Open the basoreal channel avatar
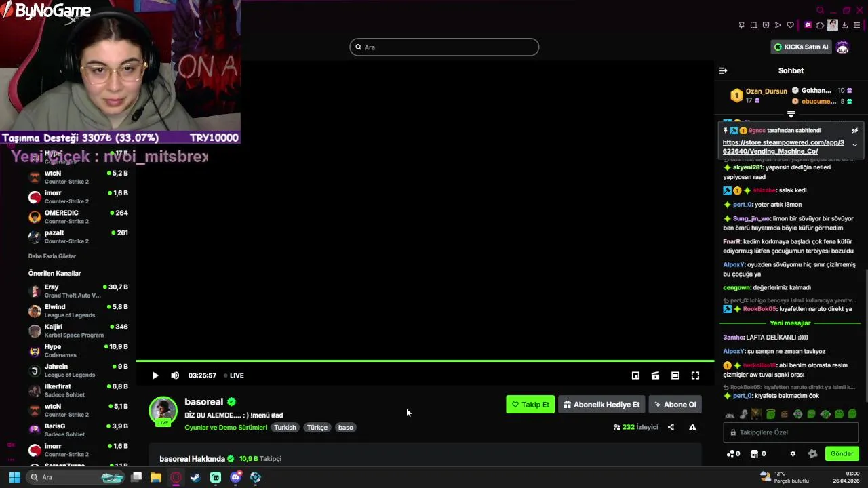The width and height of the screenshot is (868, 488). (x=163, y=411)
